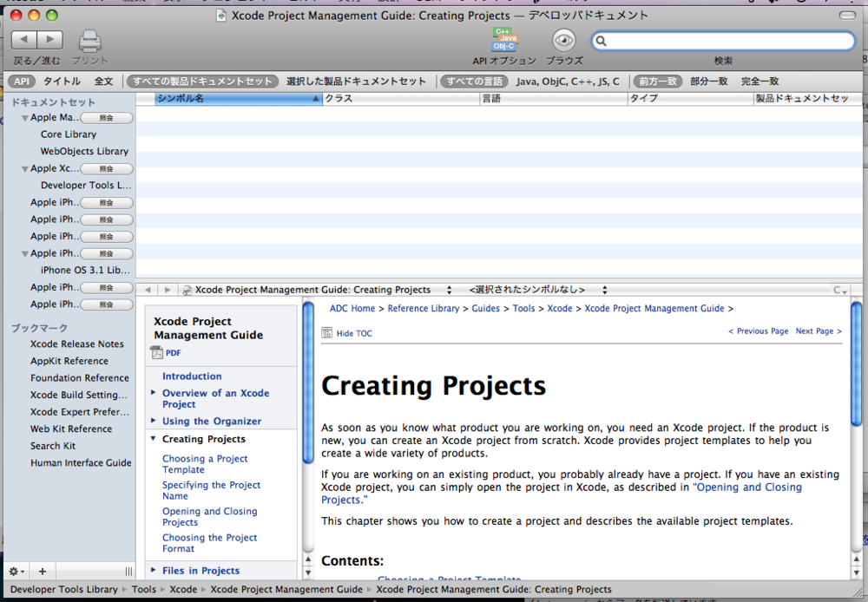Click the toolbar hide pill button

(847, 16)
